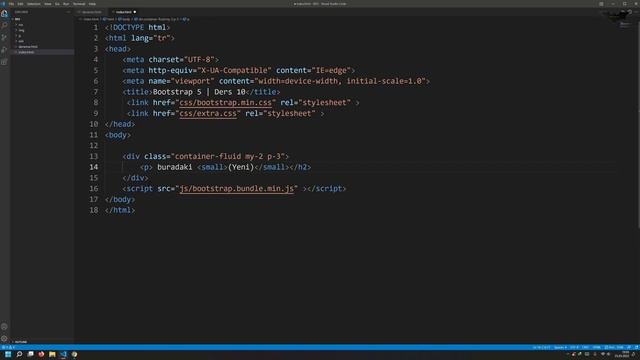Image resolution: width=640 pixels, height=360 pixels.
Task: Open the Help menu
Action: click(x=92, y=4)
